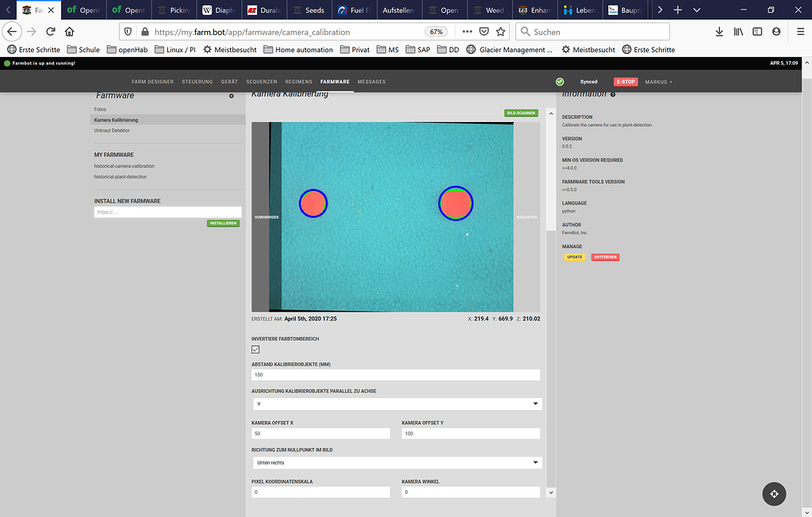
Task: Open the Firefox Library icon
Action: click(738, 33)
